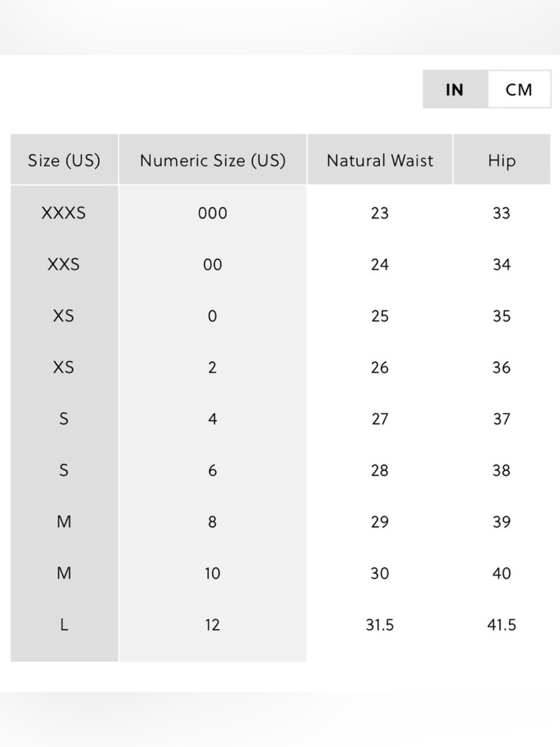Click the Numeric Size (US) header
Viewport: 560px width, 747px height.
pos(213,160)
